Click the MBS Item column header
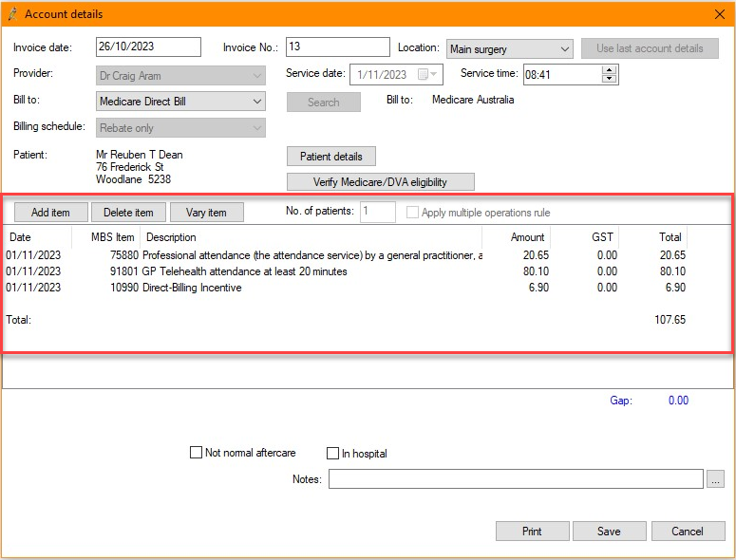The image size is (736, 560). pyautogui.click(x=106, y=237)
